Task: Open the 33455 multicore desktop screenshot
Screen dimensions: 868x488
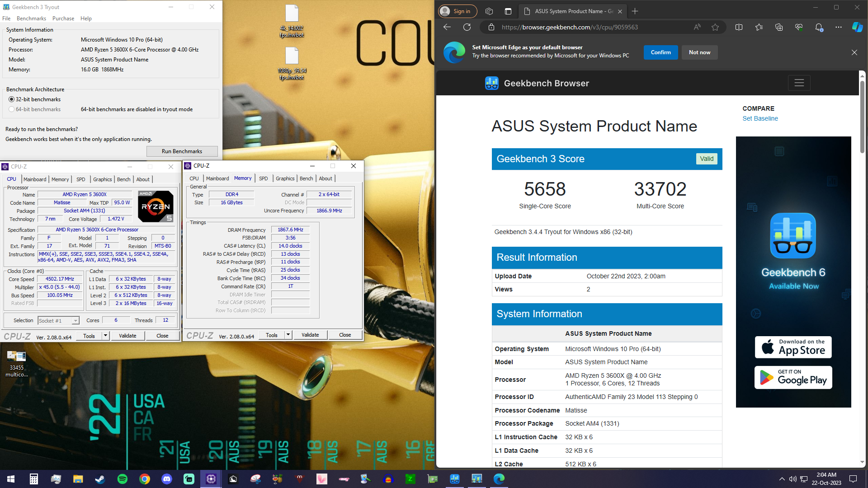Action: click(17, 363)
